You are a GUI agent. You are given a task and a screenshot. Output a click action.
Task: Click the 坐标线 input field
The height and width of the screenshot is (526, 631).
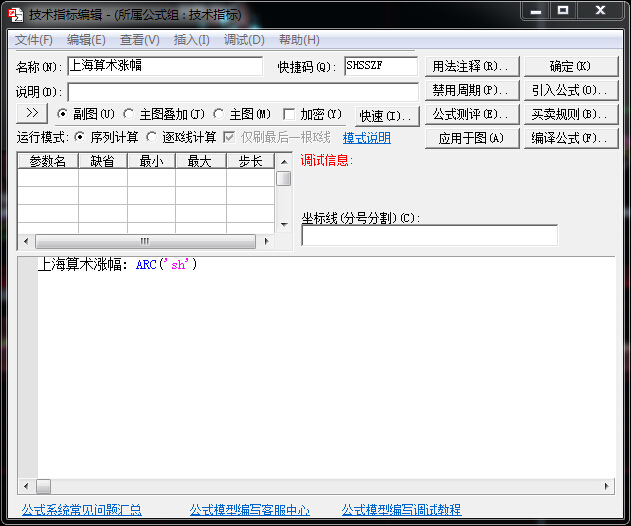[429, 236]
